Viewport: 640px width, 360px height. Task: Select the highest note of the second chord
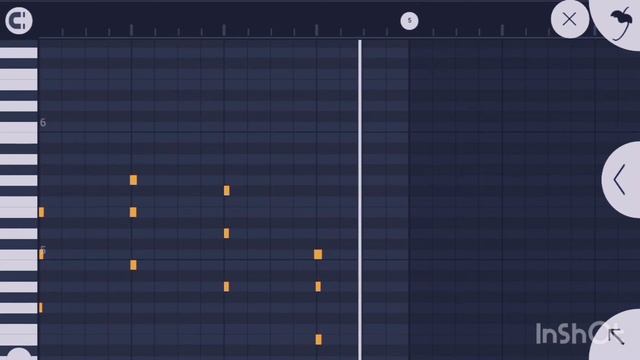[133, 180]
